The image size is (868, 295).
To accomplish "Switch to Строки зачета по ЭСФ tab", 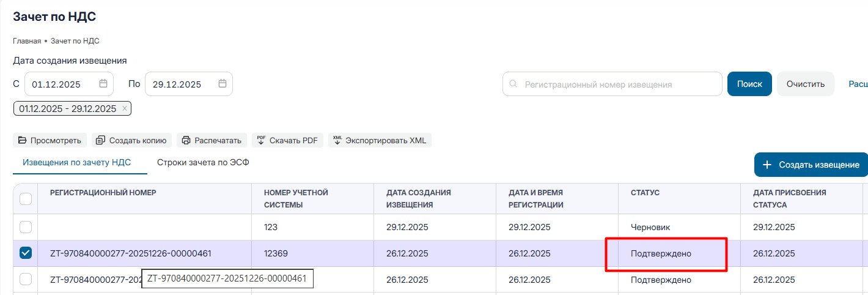I will coord(202,163).
